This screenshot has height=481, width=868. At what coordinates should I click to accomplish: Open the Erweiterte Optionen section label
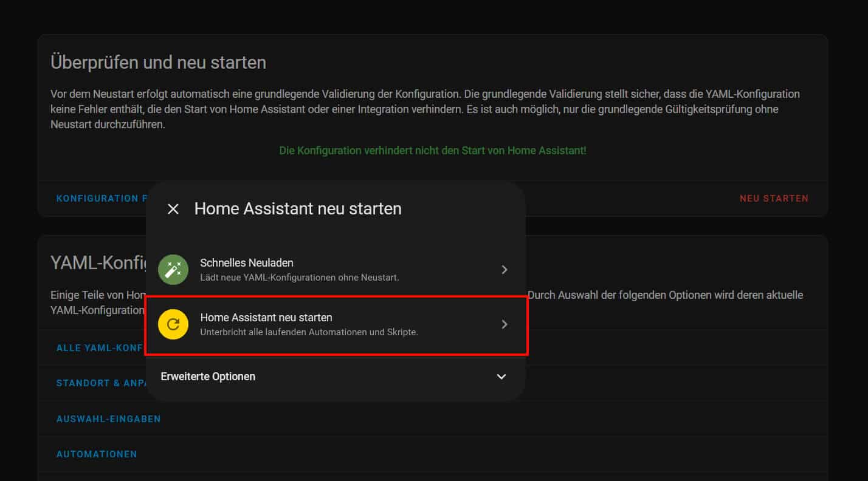[208, 377]
